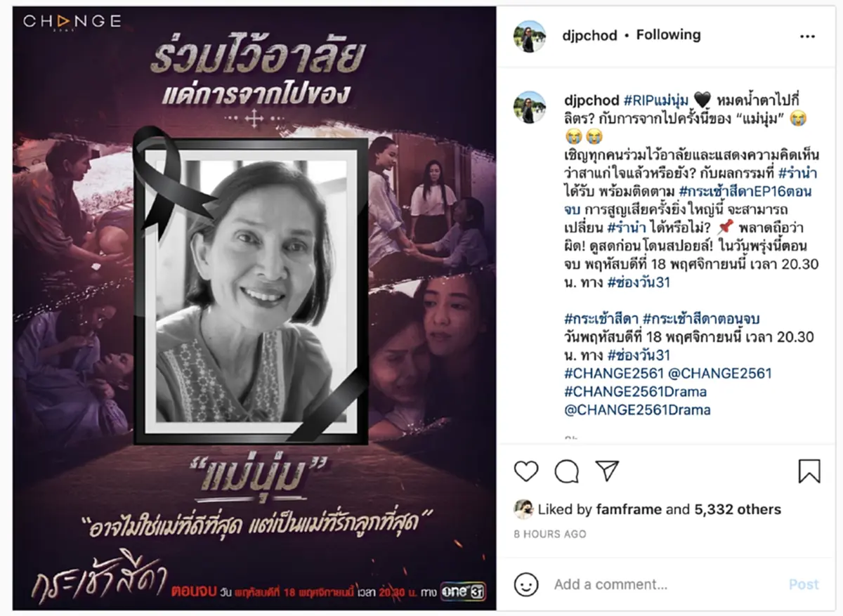Click djpchod avatar beside the caption
This screenshot has height=616, width=843.
[x=530, y=107]
